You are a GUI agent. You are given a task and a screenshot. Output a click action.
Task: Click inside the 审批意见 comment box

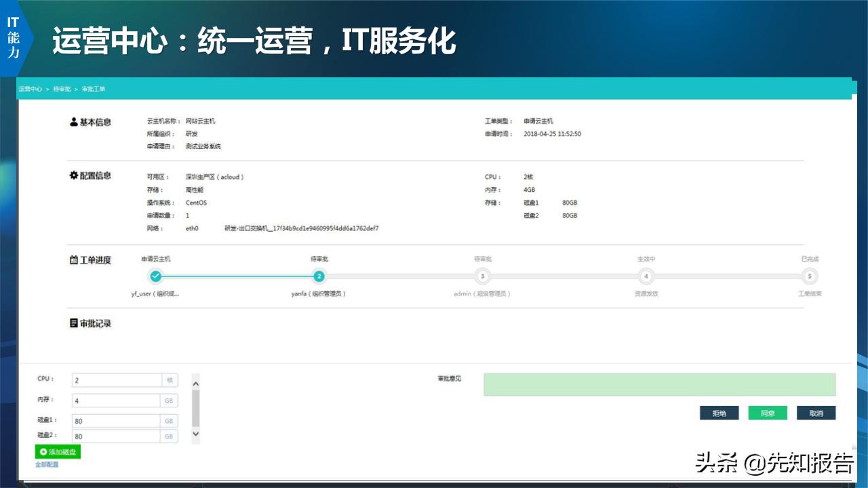(x=658, y=384)
